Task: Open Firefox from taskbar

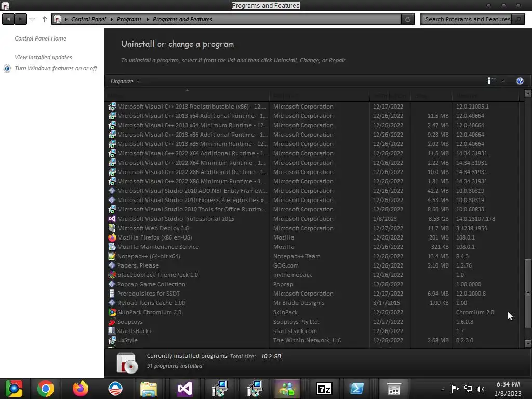Action: 81,389
